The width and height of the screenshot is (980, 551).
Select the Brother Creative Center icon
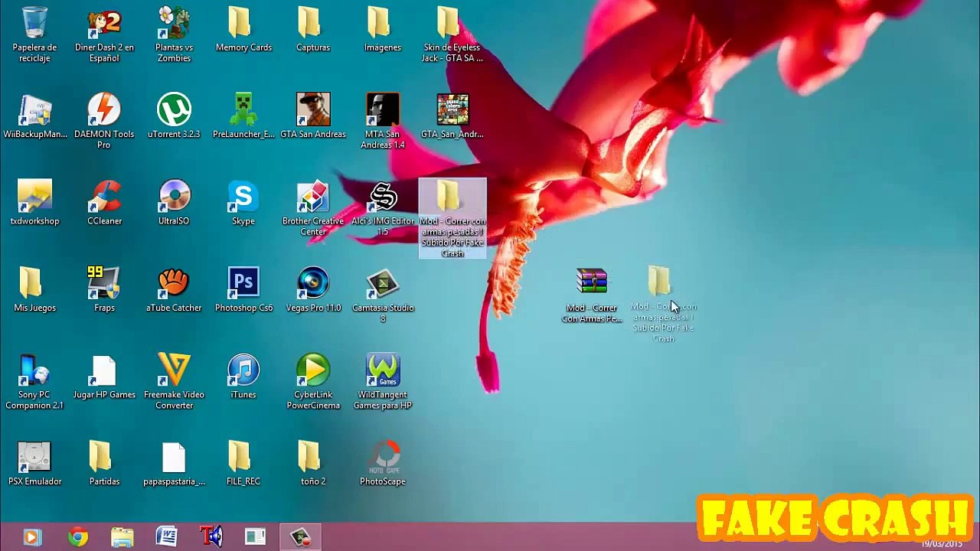313,208
